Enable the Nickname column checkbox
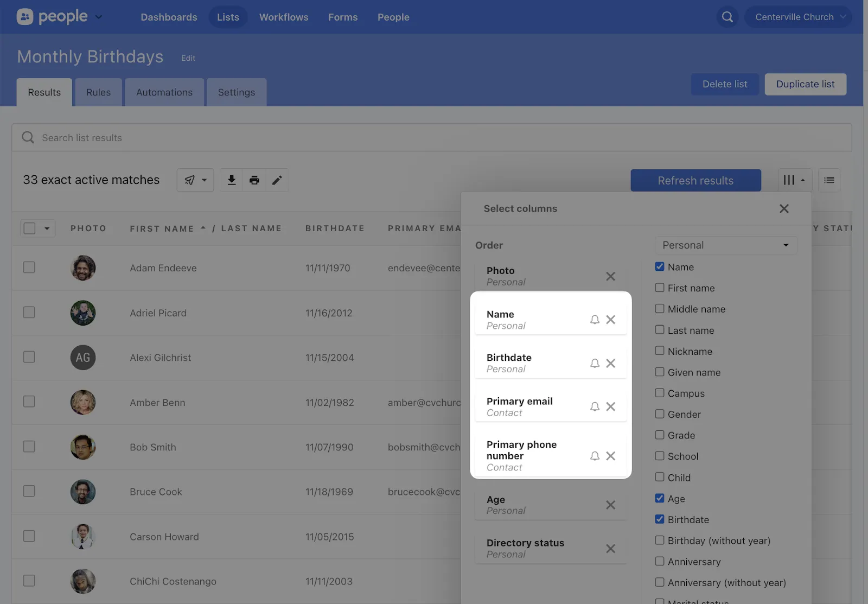The width and height of the screenshot is (868, 604). [x=660, y=351]
